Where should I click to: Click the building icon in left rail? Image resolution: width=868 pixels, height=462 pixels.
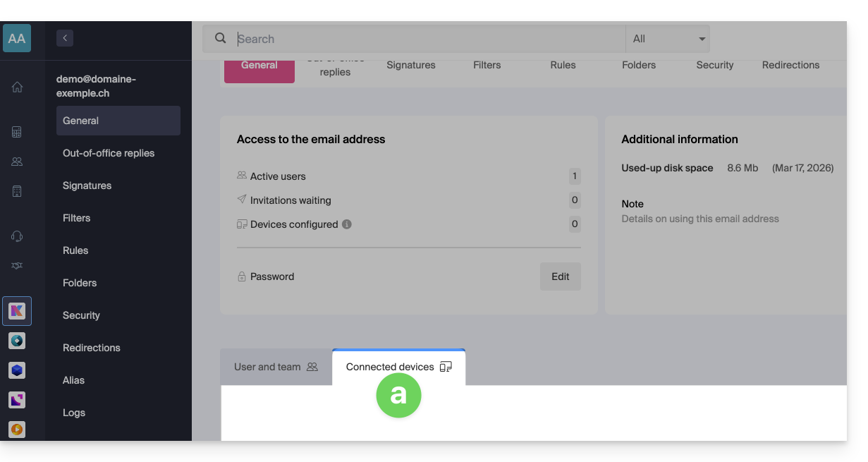[17, 191]
